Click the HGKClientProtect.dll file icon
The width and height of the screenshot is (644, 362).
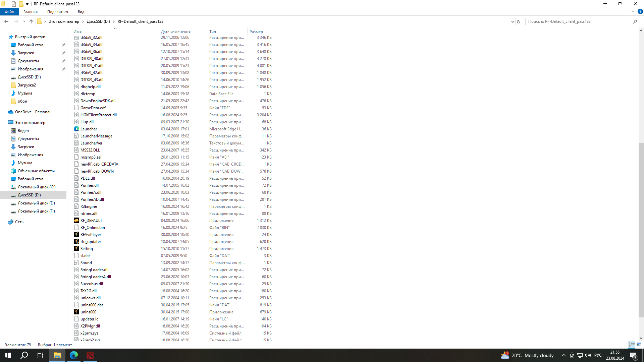click(x=76, y=115)
